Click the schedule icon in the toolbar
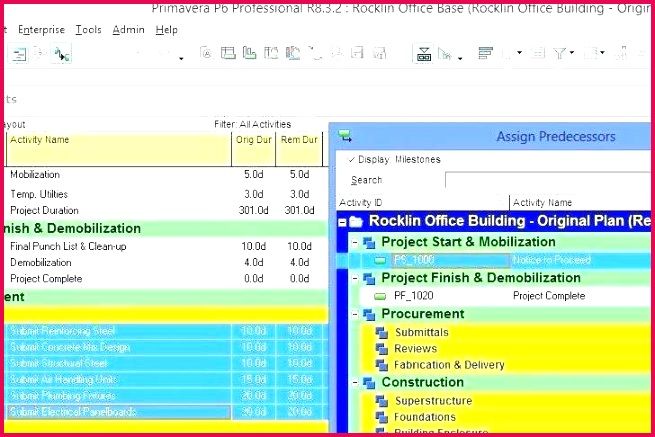The image size is (655, 437). 423,54
